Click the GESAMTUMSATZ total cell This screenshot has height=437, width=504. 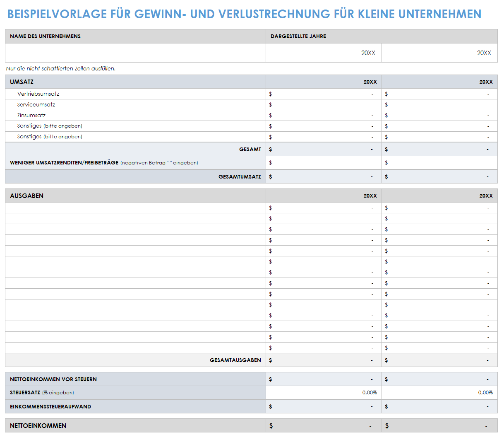coord(323,176)
